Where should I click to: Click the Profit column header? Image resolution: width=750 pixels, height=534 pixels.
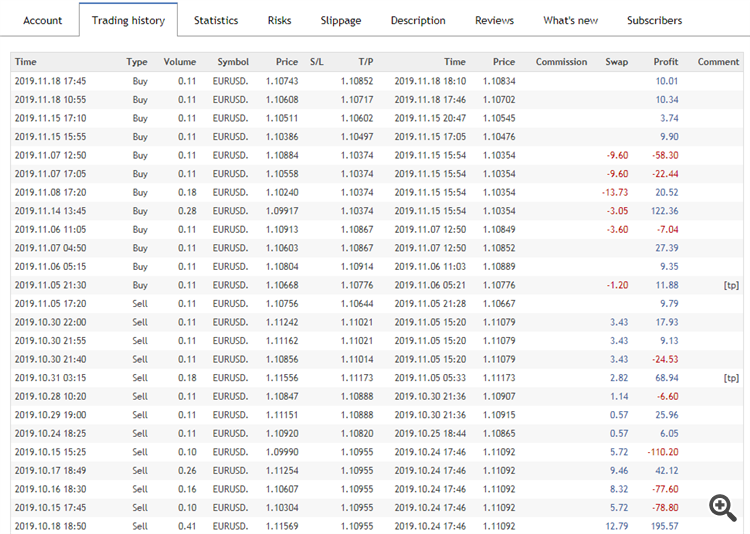[x=666, y=62]
